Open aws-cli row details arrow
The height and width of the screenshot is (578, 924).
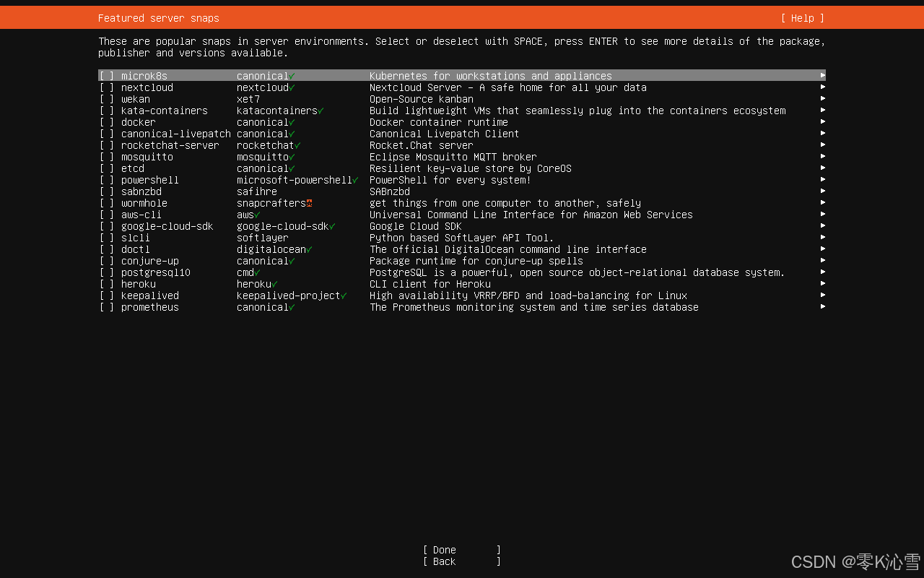tap(823, 214)
